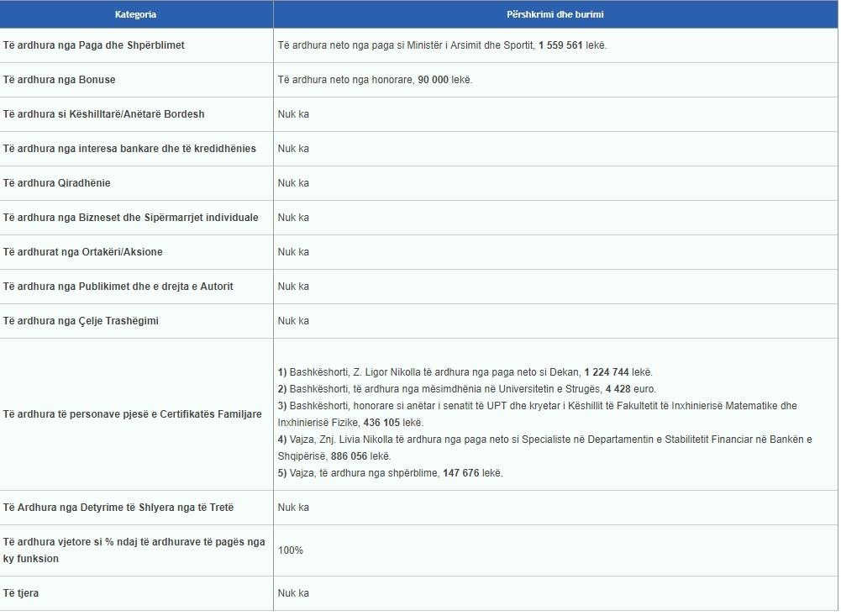Click the Kategoria column header
Image resolution: width=841 pixels, height=616 pixels.
coord(135,14)
